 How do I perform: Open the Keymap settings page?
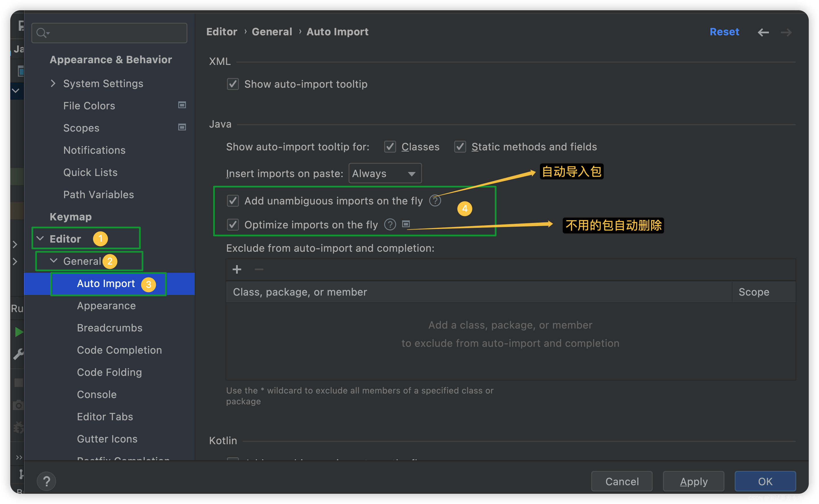pyautogui.click(x=70, y=217)
